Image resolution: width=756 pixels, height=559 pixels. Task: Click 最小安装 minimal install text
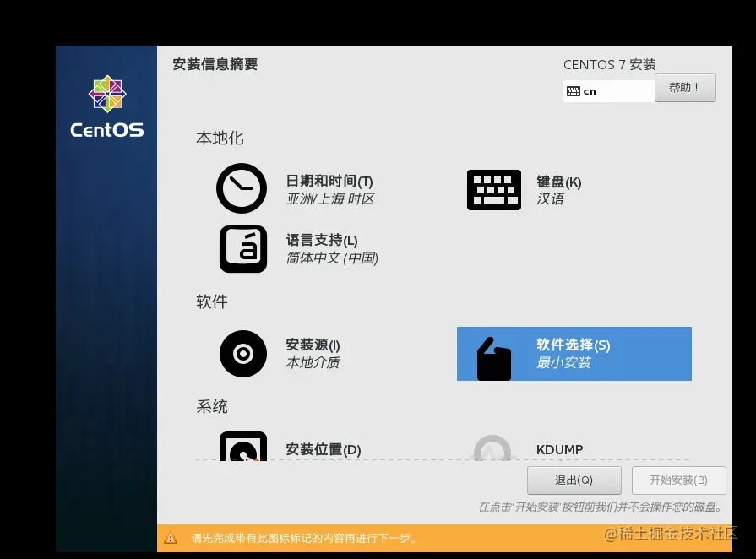click(x=563, y=362)
